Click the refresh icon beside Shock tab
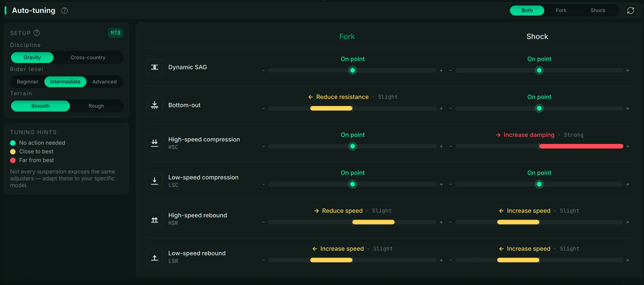This screenshot has height=285, width=644. tap(631, 11)
